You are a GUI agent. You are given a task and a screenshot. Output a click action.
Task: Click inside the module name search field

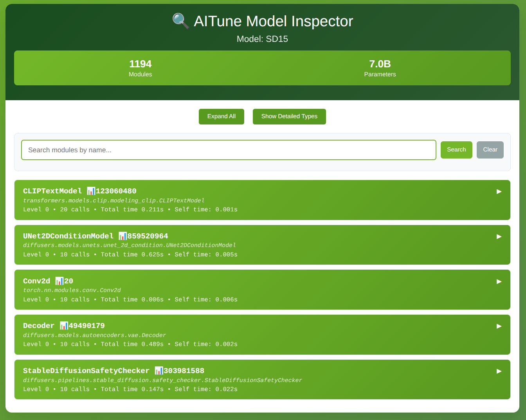point(229,150)
